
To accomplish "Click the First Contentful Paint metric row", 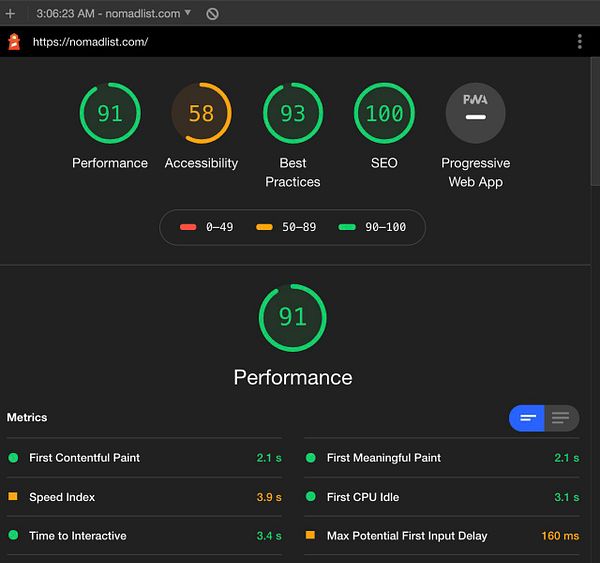I will pos(145,458).
